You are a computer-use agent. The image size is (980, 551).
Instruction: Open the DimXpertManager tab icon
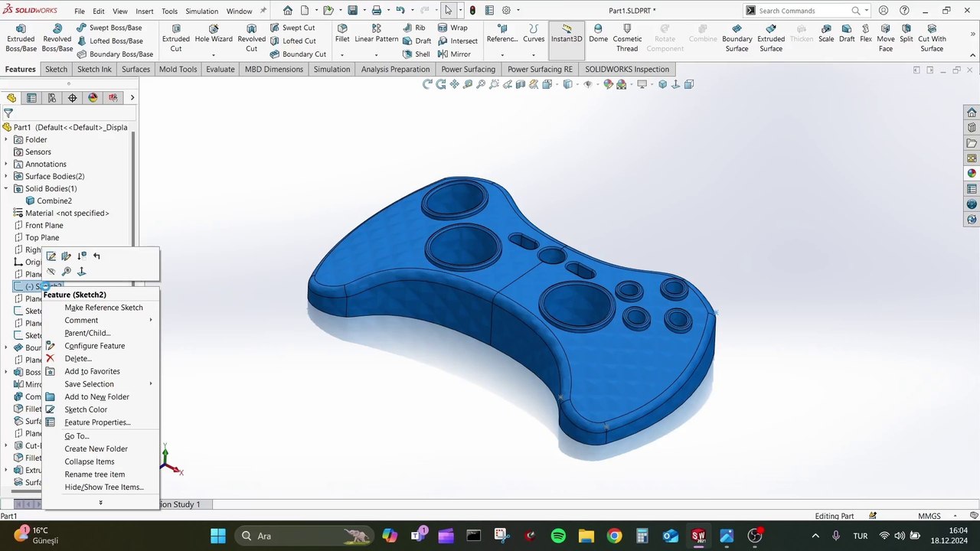tap(72, 98)
